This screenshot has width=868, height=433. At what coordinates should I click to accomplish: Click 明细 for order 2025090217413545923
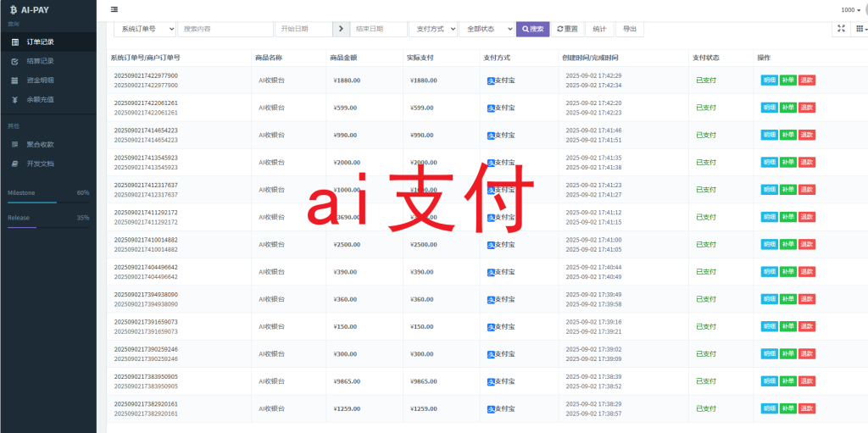coord(770,162)
